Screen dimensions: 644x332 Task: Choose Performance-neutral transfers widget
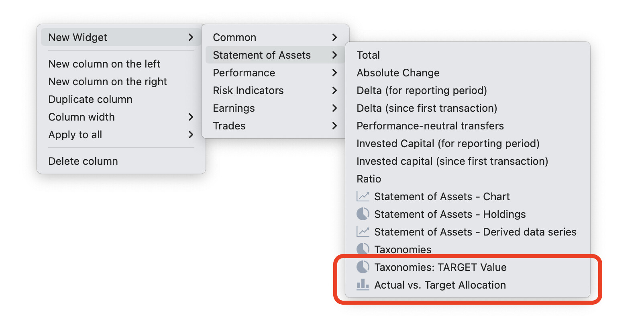[430, 126]
